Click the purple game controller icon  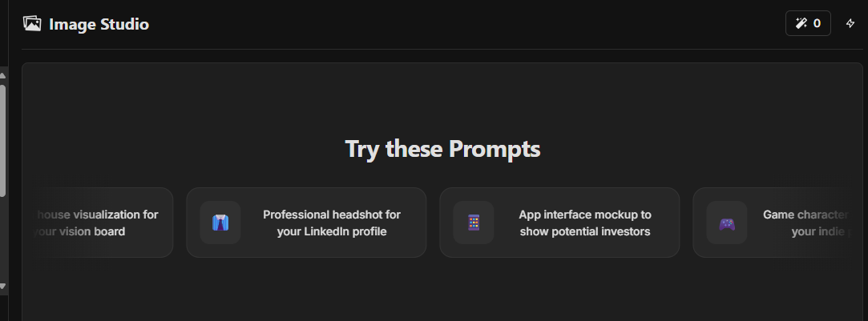click(727, 223)
